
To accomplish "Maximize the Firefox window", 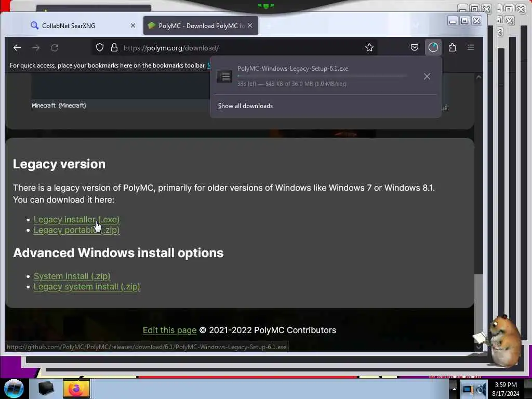I will tap(464, 21).
